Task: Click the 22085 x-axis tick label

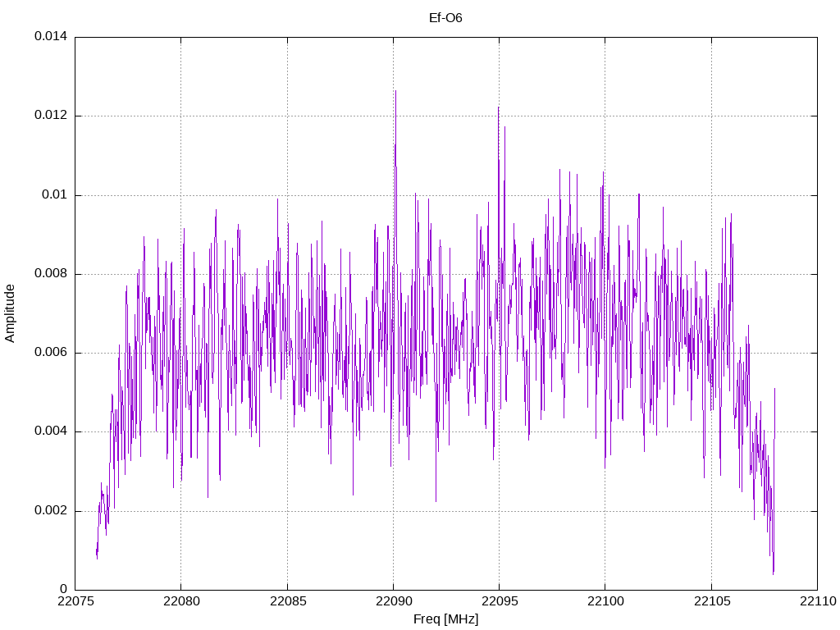Action: (x=288, y=601)
